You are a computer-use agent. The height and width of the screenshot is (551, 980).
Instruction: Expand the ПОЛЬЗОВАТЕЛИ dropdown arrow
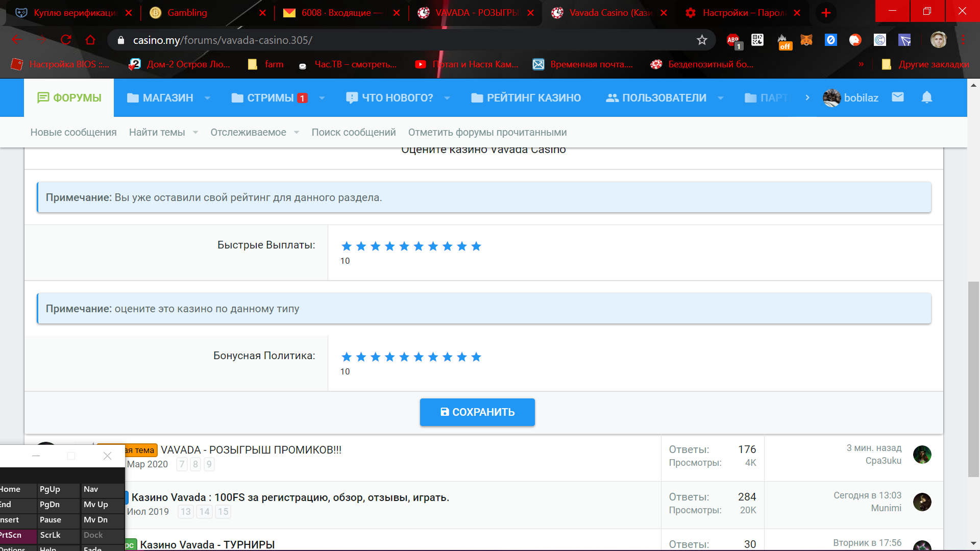[x=721, y=98]
